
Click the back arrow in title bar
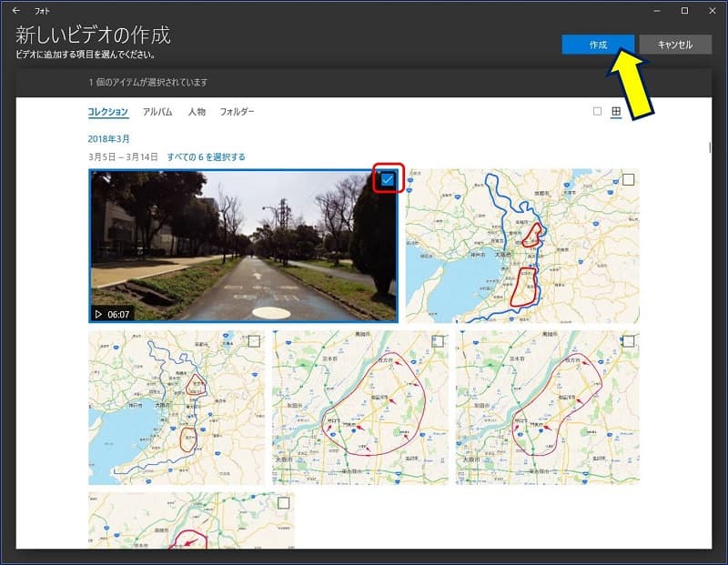[x=16, y=11]
